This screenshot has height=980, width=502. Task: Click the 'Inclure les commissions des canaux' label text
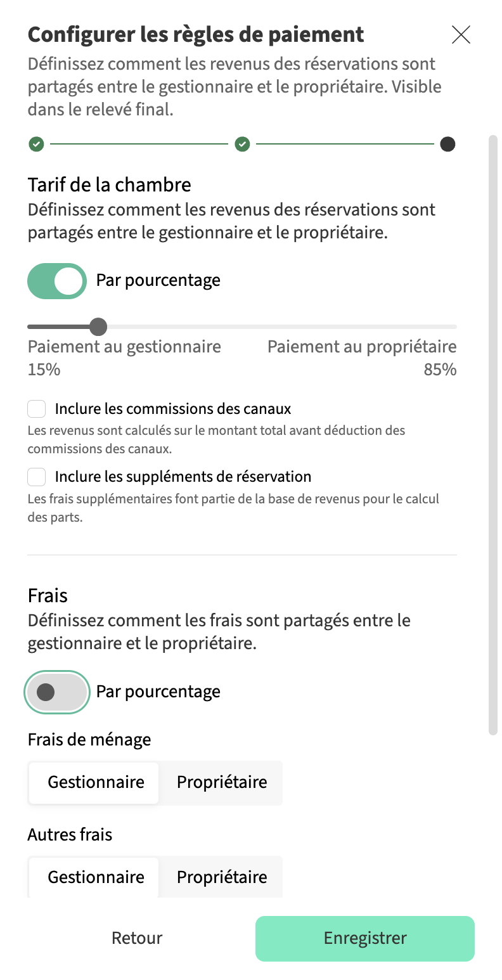(x=173, y=409)
